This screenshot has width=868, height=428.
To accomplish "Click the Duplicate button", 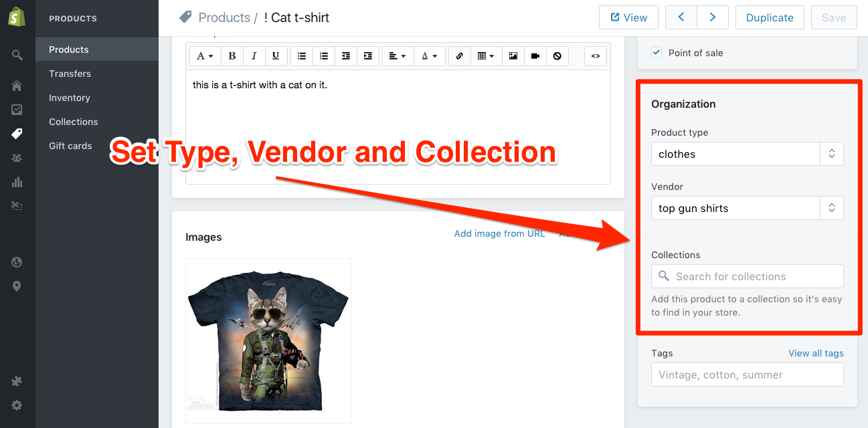I will point(770,17).
